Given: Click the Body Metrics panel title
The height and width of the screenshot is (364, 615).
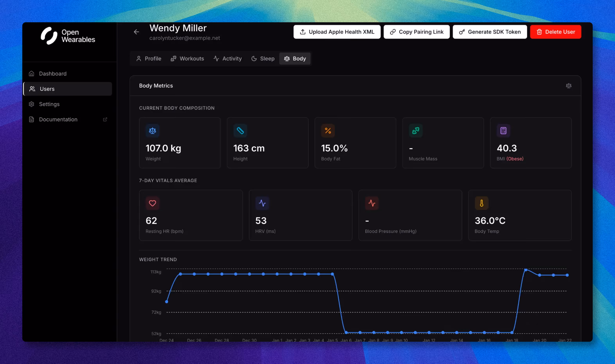Looking at the screenshot, I should [156, 86].
